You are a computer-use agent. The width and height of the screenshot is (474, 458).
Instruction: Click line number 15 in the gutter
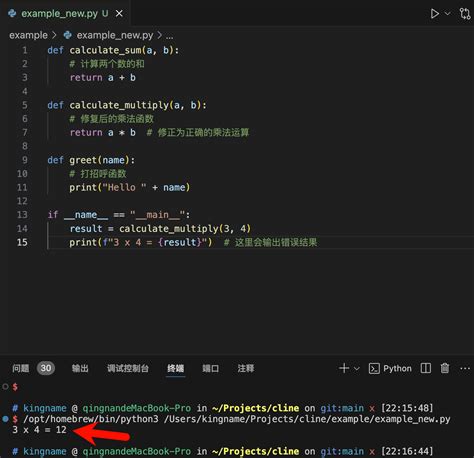22,242
